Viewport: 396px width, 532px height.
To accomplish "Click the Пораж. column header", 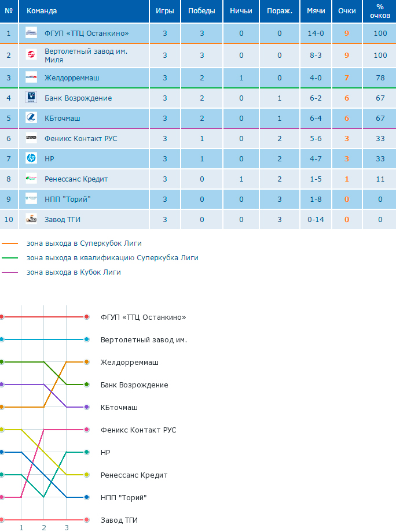I will [x=280, y=11].
